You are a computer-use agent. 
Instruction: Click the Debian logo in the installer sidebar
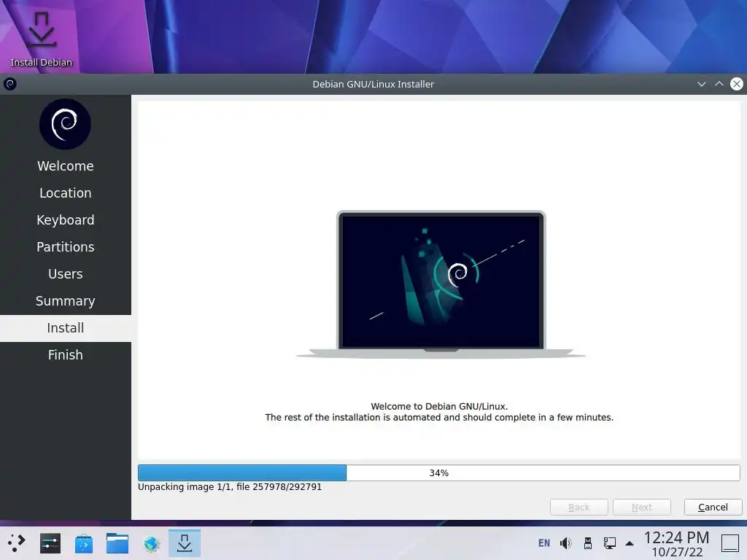click(65, 124)
